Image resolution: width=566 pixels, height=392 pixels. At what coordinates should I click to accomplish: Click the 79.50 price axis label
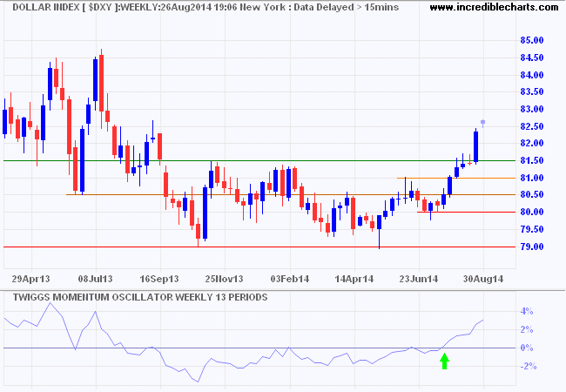point(532,229)
